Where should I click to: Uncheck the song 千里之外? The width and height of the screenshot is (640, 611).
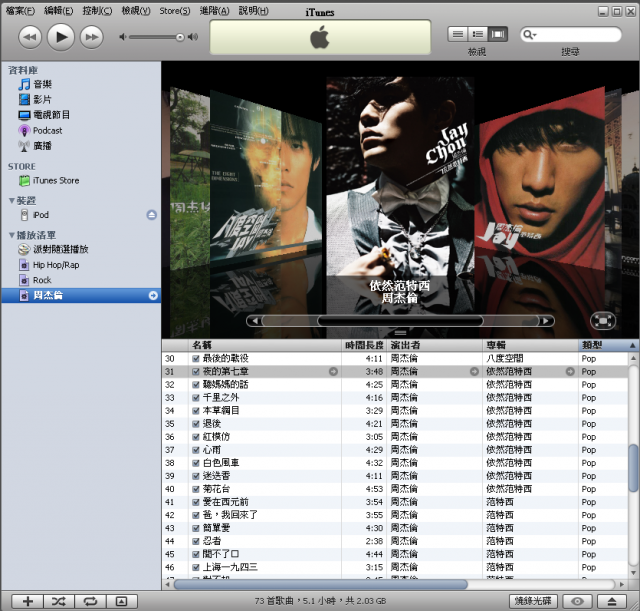[x=196, y=398]
